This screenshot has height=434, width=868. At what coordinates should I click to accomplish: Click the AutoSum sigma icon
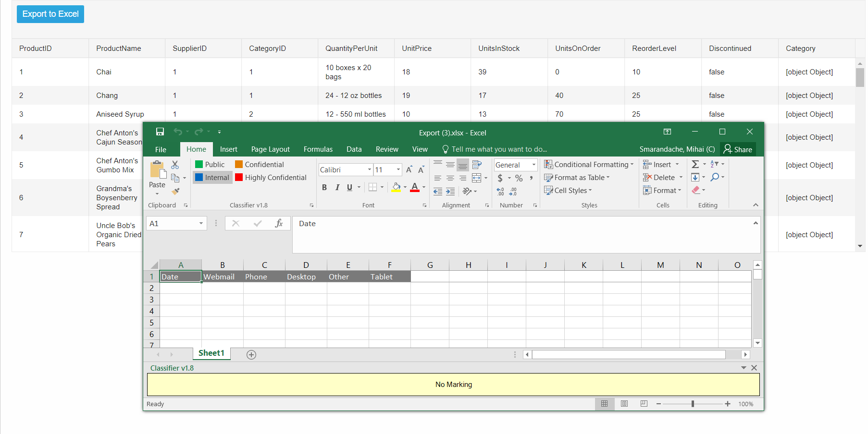[695, 164]
